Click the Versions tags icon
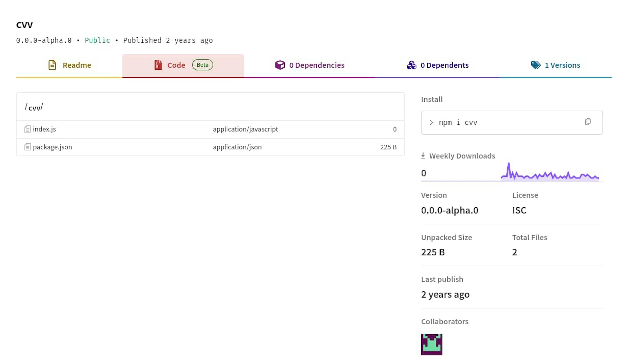The image size is (629, 364). 536,65
